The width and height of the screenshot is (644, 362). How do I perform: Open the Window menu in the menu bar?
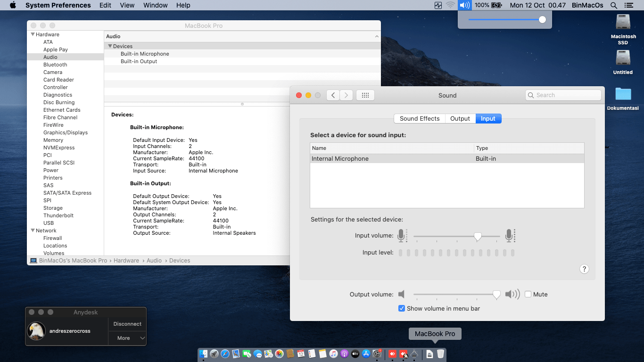(x=155, y=5)
